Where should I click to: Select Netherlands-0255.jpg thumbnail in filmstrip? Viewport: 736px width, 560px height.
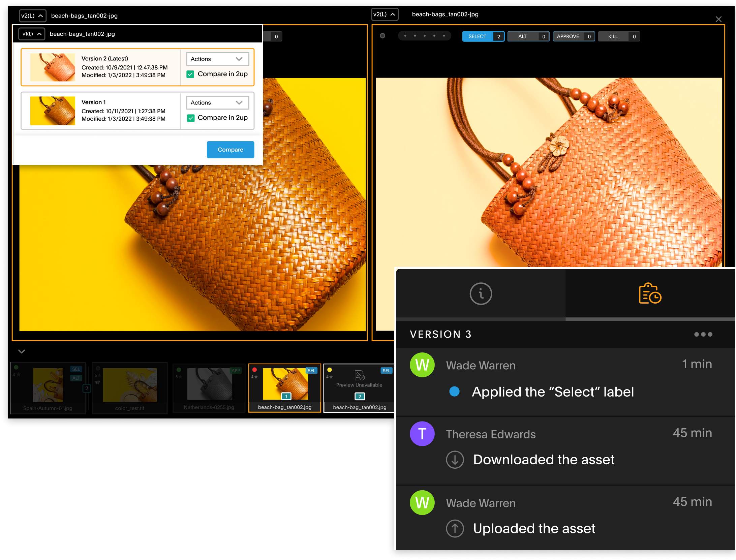pos(210,384)
